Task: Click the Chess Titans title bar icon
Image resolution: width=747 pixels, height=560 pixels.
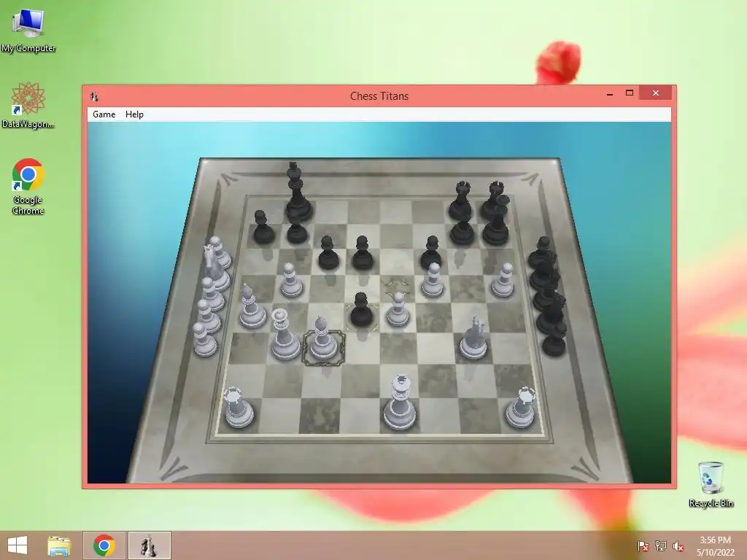Action: tap(94, 97)
